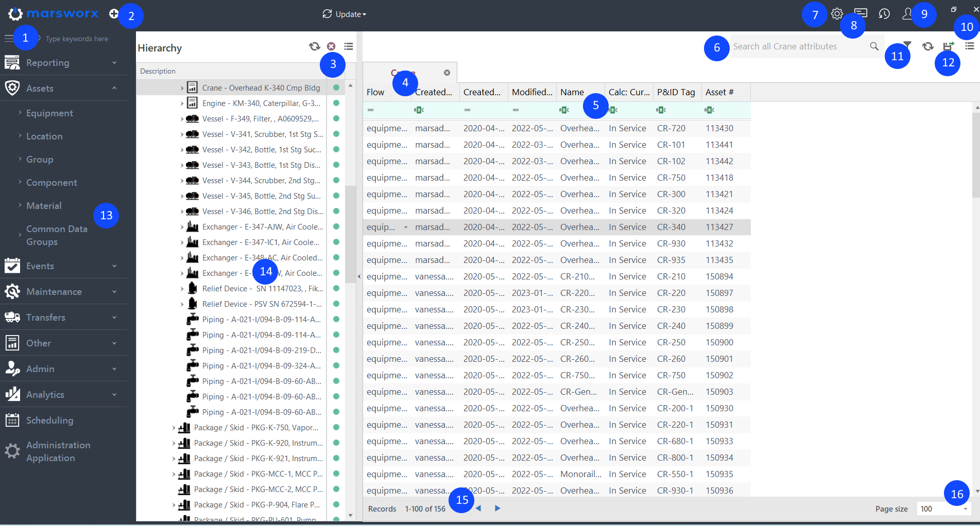Open the Update dropdown menu

[345, 14]
